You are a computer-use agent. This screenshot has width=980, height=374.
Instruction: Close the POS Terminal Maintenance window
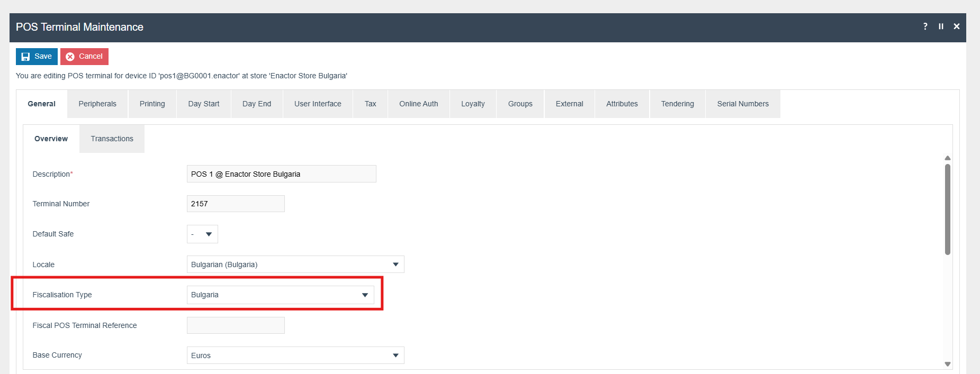[x=957, y=26]
